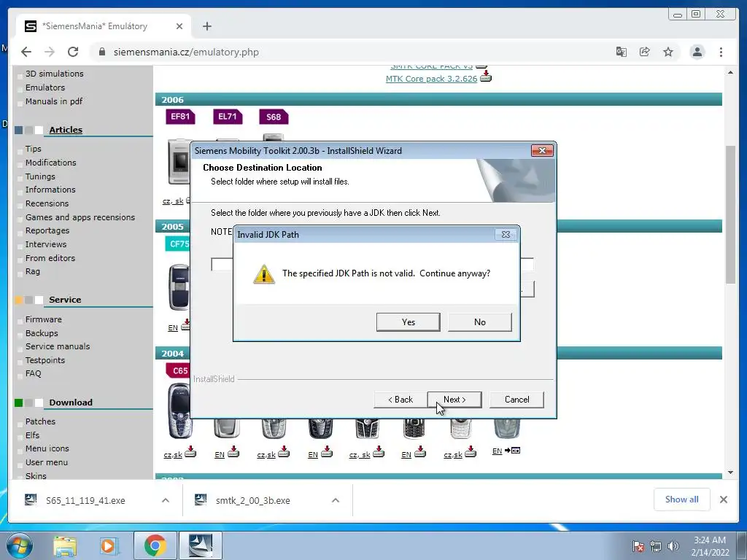Close the SiemensMania Emulátory tab
This screenshot has height=560, width=747.
point(179,26)
